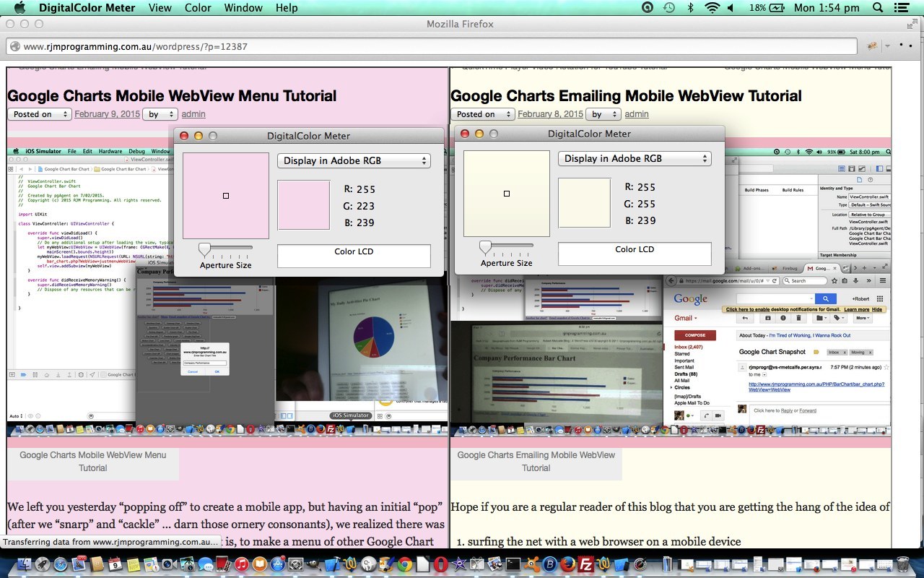Follow 'February 9, 2015' date link
924x578 pixels.
tap(107, 114)
